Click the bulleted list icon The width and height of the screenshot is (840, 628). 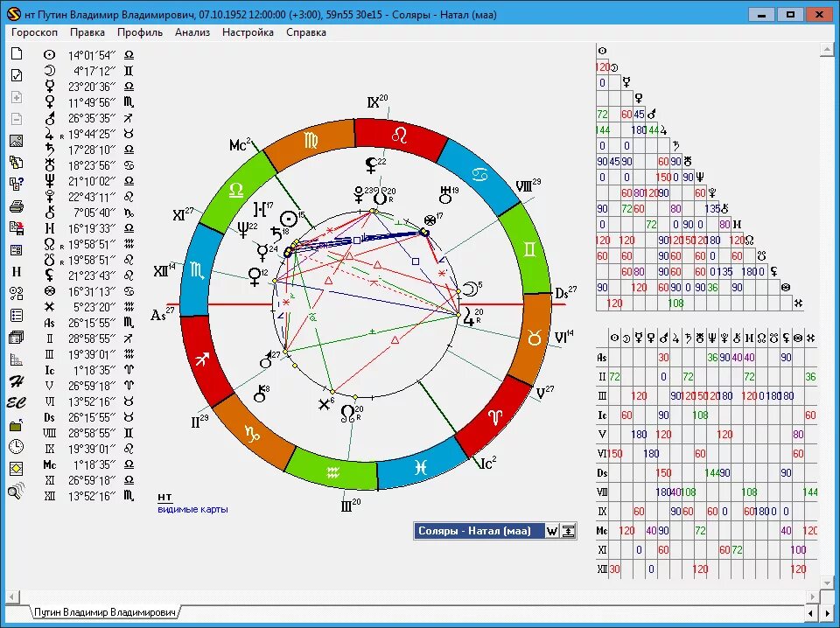[17, 316]
